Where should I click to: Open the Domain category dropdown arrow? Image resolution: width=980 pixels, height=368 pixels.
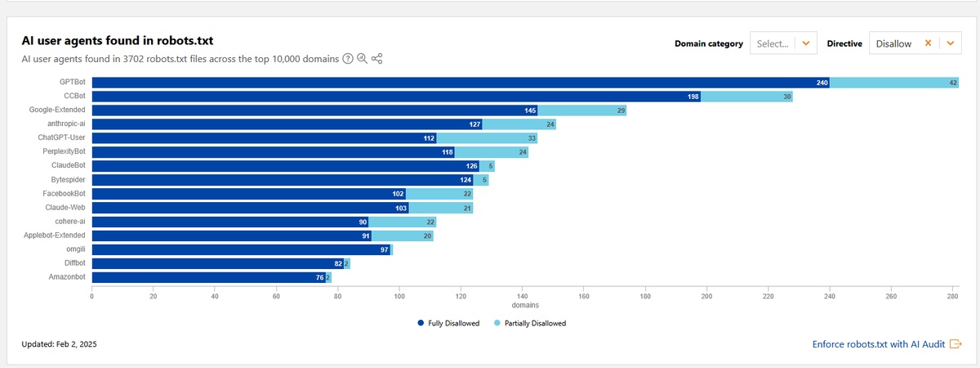click(806, 43)
